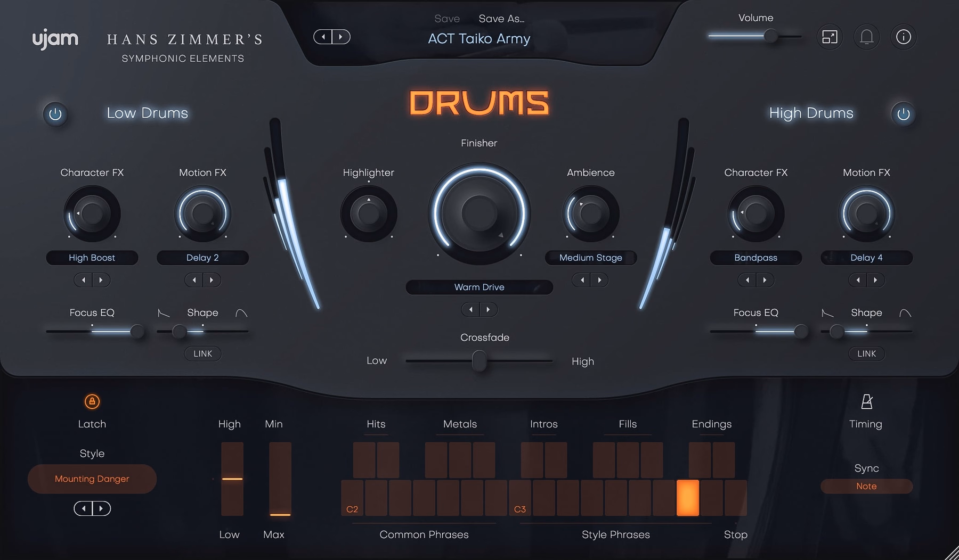
Task: Open the ACT Taiko Army preset name
Action: click(479, 39)
